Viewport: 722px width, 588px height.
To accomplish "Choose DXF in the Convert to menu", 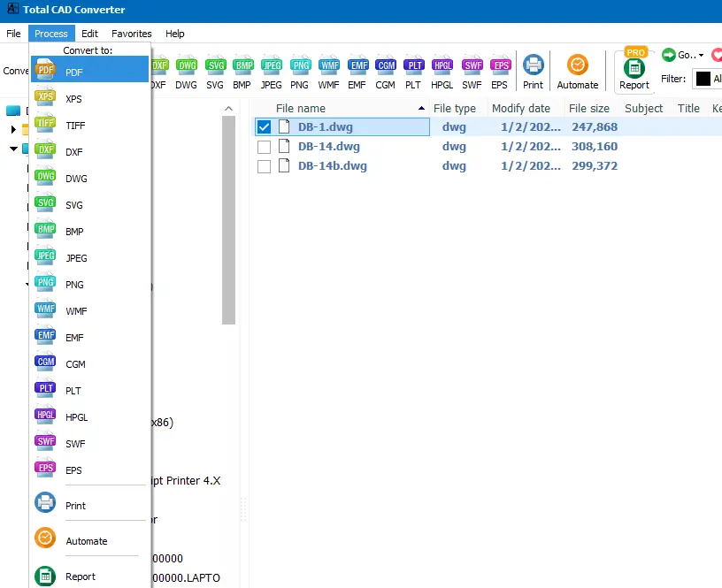I will click(89, 152).
